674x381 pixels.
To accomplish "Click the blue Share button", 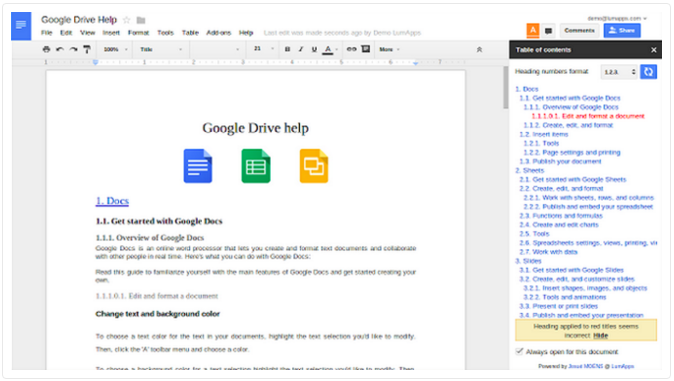I will [622, 31].
